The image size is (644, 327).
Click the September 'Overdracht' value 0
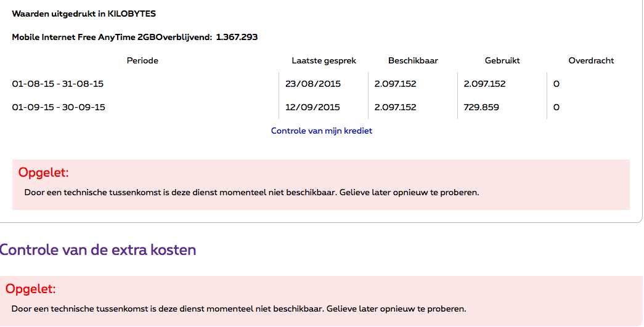(556, 107)
